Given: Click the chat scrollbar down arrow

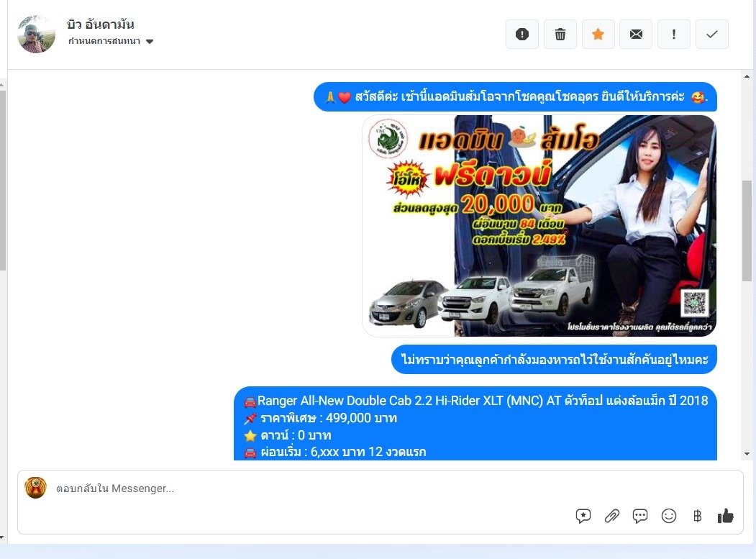Looking at the screenshot, I should (x=747, y=454).
